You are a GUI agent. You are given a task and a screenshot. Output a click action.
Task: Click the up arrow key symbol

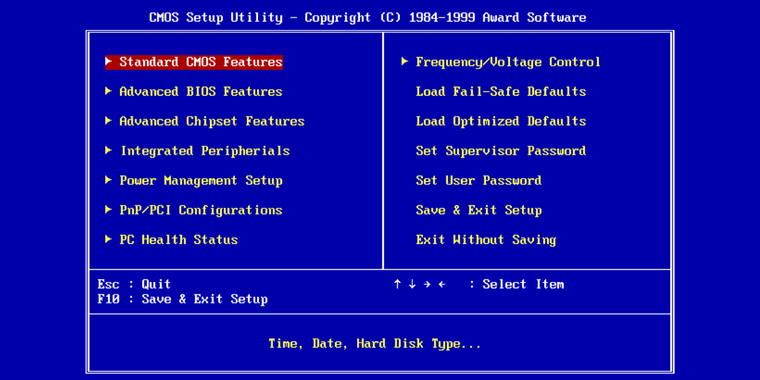coord(397,284)
